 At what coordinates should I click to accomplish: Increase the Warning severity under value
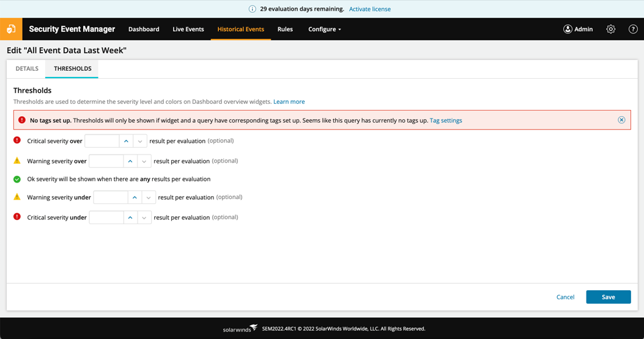tap(135, 197)
